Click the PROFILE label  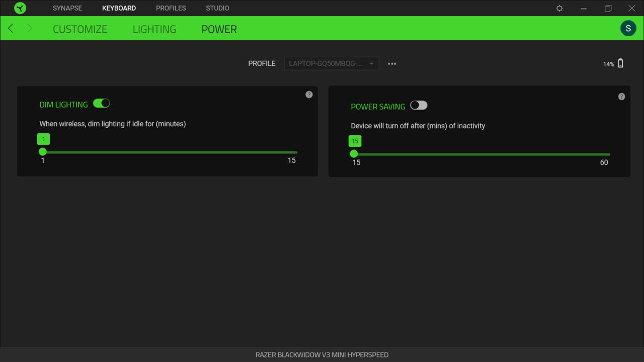262,63
